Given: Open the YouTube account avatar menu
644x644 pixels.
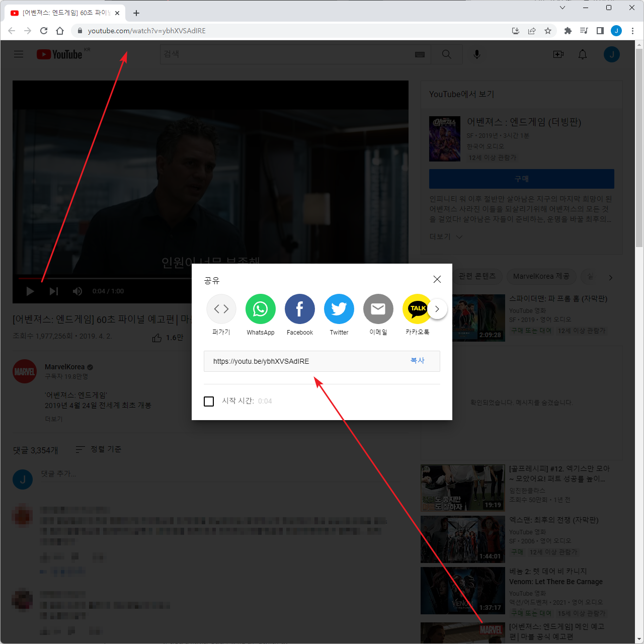Looking at the screenshot, I should pyautogui.click(x=612, y=54).
